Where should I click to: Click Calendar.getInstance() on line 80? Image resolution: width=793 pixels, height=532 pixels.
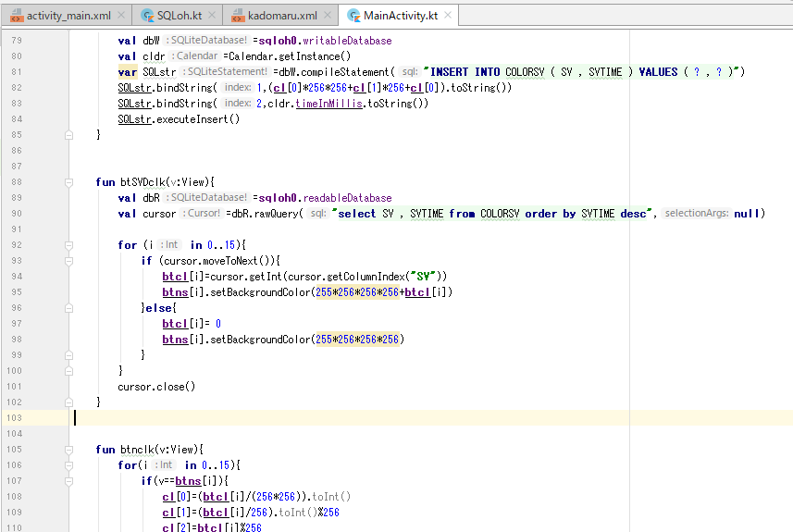290,56
